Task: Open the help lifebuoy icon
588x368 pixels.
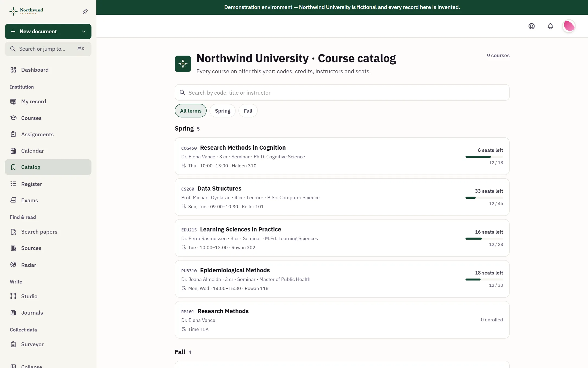Action: [532, 26]
